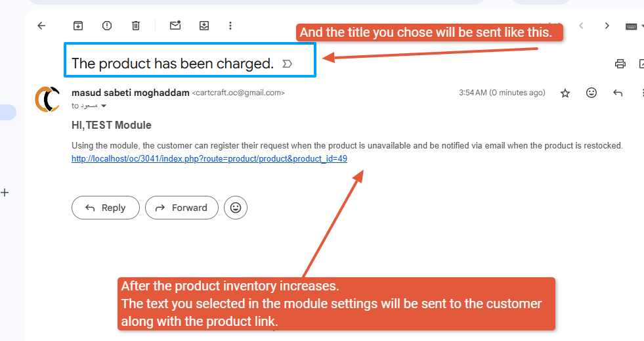
Task: Click the emoji button beside Forward
Action: coord(236,208)
